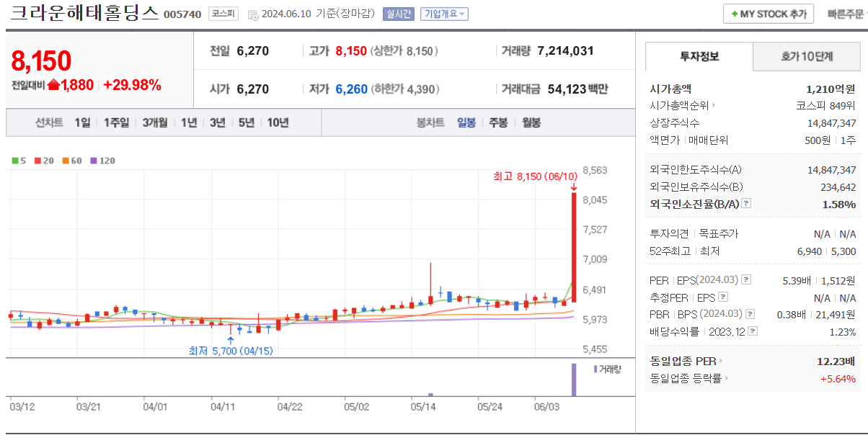Click the 저가 6,260 value
Screen dimensions: 868x435
tap(352, 89)
